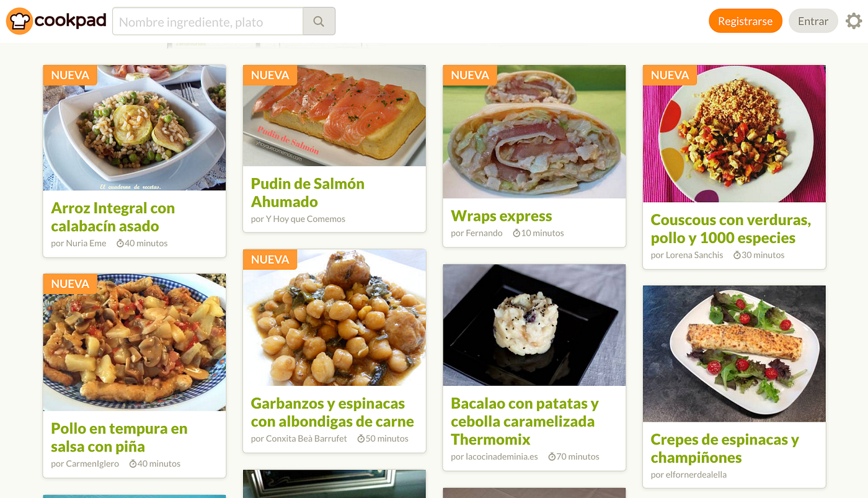Open the settings gear icon

[854, 21]
